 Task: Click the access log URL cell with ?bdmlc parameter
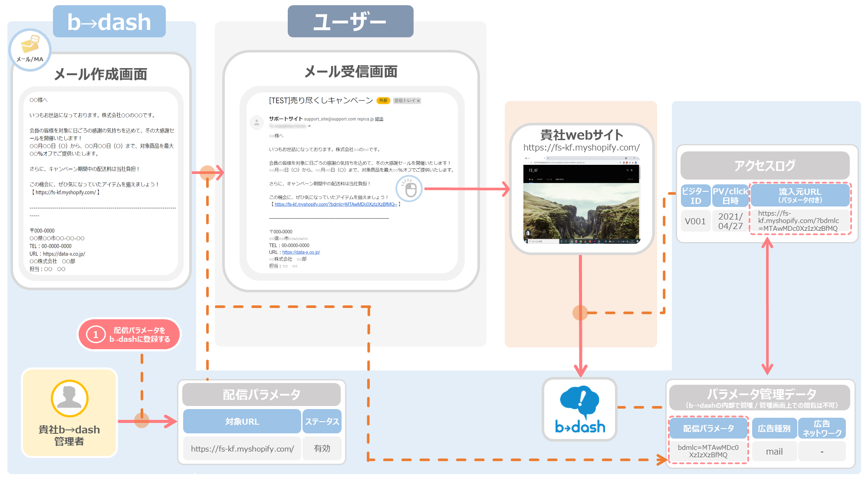click(x=800, y=221)
